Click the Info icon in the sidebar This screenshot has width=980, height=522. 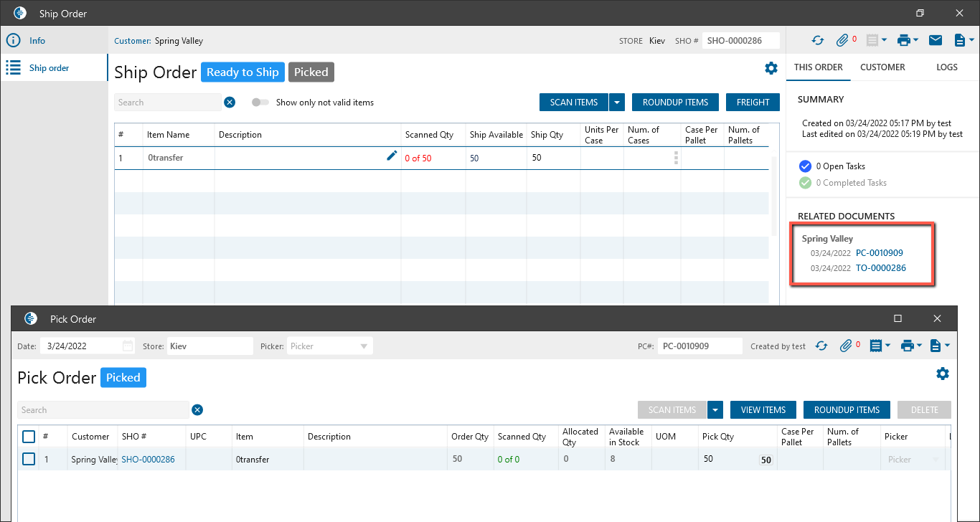coord(13,41)
